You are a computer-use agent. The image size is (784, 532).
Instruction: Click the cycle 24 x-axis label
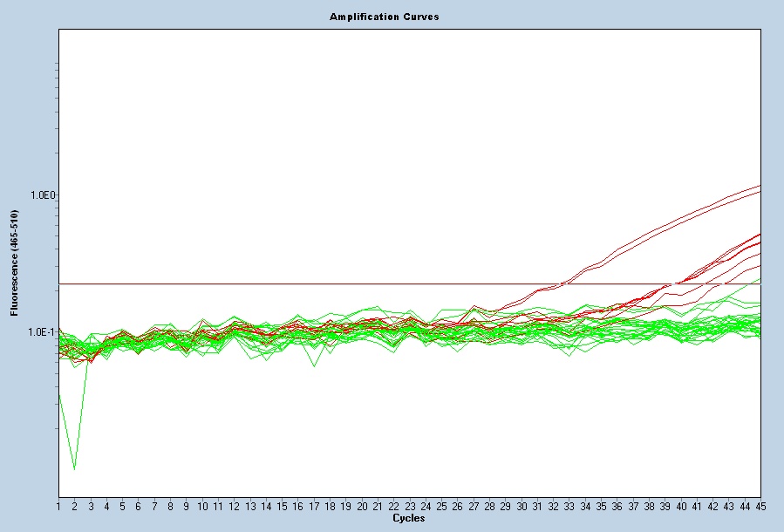(425, 507)
